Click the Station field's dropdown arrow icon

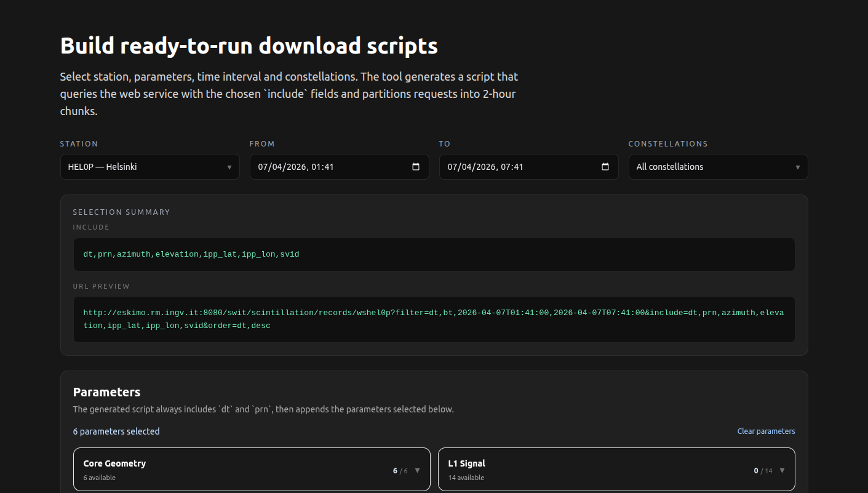[x=229, y=167]
